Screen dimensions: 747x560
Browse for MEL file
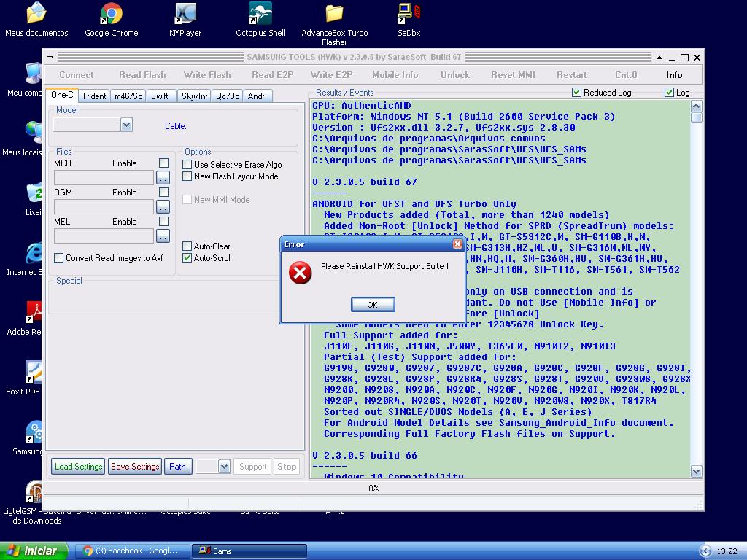(x=163, y=236)
